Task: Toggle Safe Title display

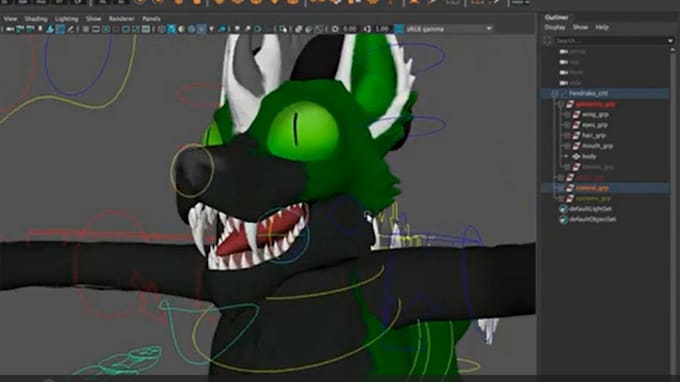Action: (x=146, y=29)
